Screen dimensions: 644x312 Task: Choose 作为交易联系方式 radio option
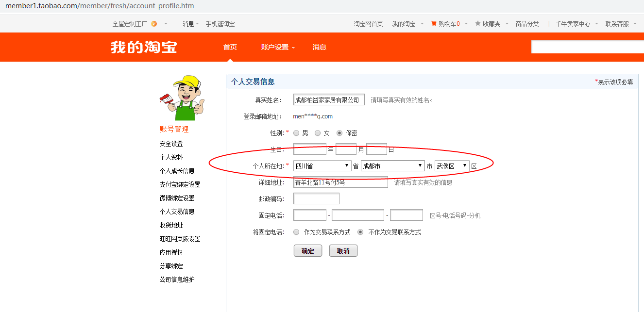point(296,232)
